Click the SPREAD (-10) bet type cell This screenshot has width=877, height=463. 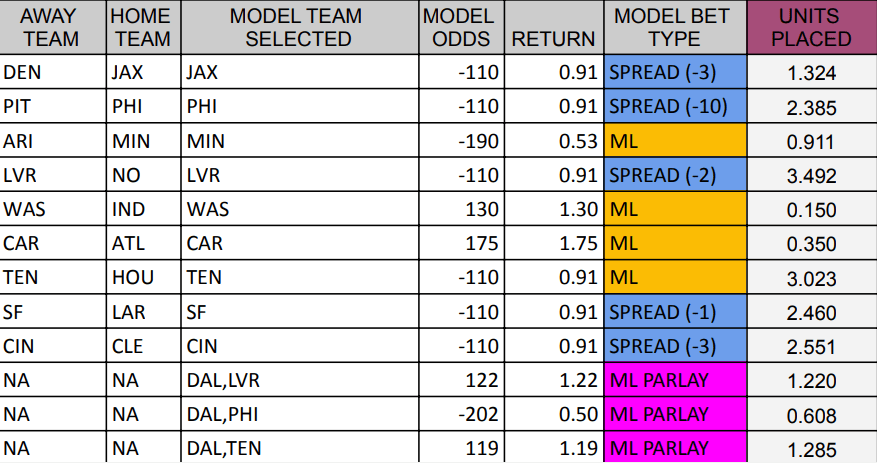point(674,106)
